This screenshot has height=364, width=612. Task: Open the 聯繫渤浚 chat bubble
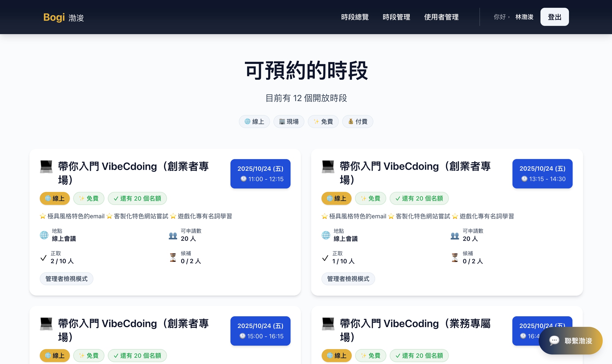pos(570,340)
